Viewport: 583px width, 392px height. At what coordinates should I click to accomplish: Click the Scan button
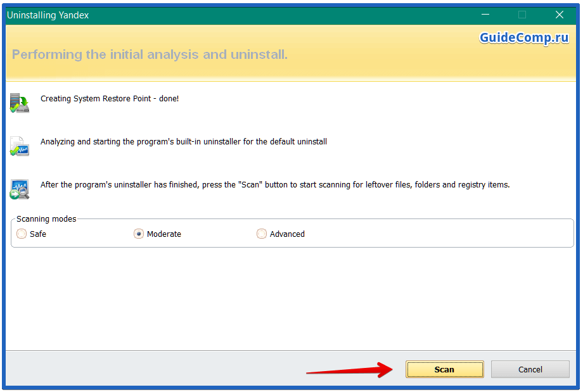(x=444, y=369)
